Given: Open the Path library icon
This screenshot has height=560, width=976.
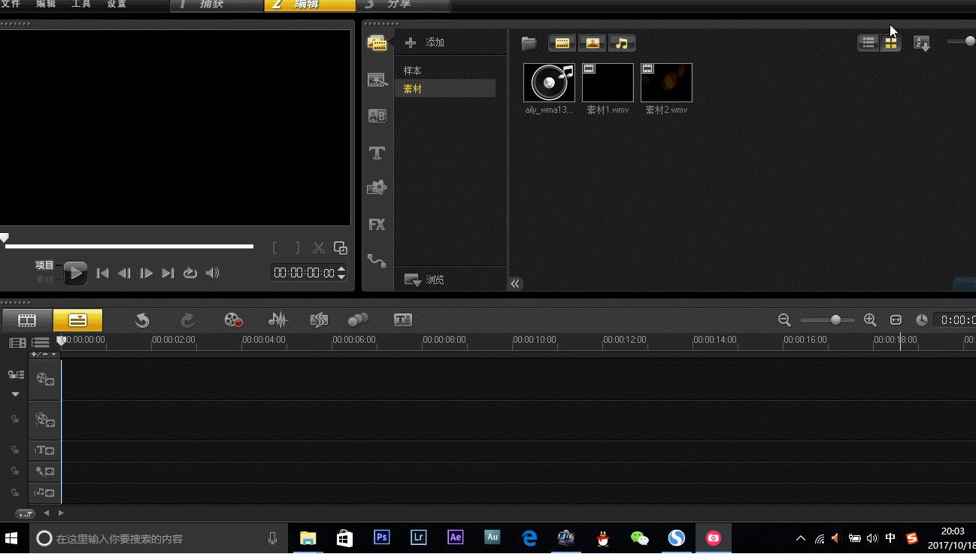Looking at the screenshot, I should [x=377, y=261].
